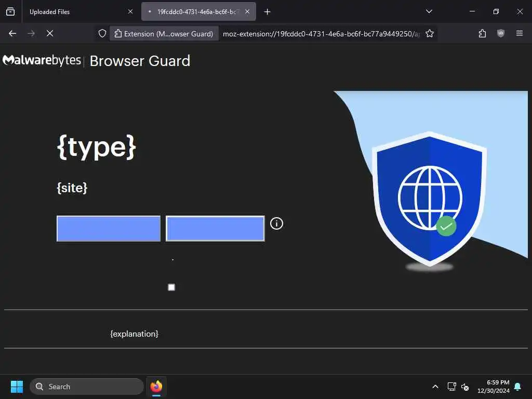Open a new tab with plus button
The width and height of the screenshot is (532, 399).
click(268, 12)
